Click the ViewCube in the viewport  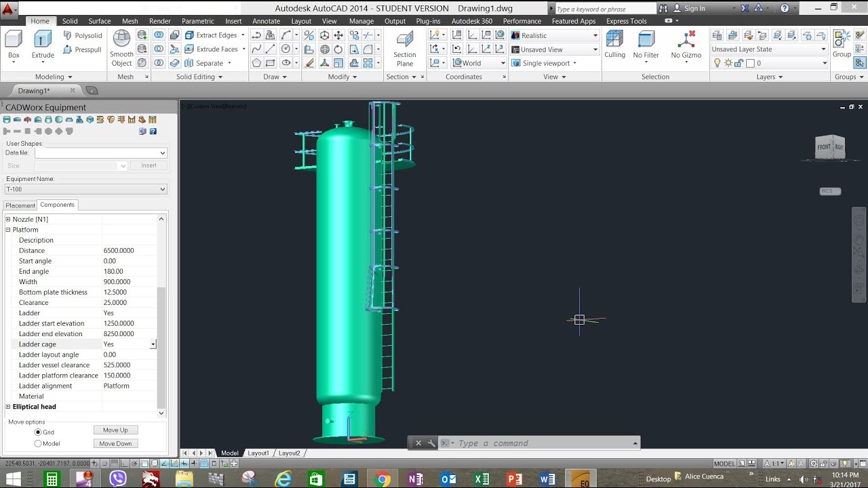(830, 147)
